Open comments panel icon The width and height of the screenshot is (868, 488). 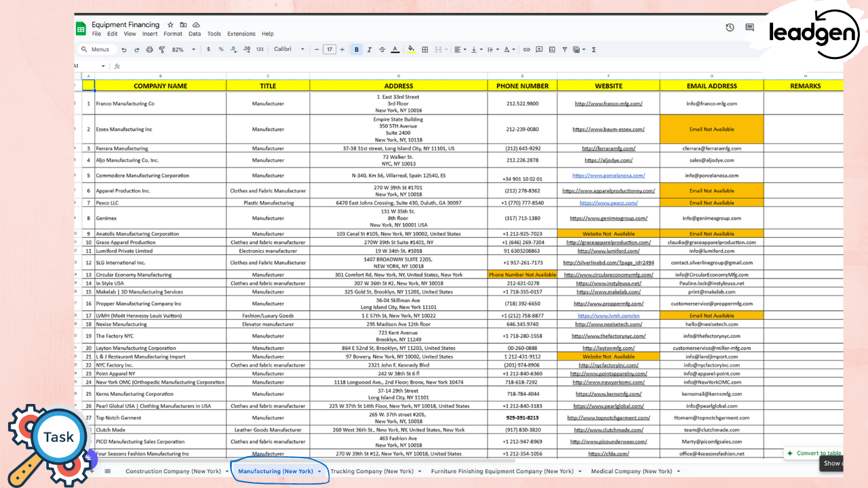click(x=749, y=28)
